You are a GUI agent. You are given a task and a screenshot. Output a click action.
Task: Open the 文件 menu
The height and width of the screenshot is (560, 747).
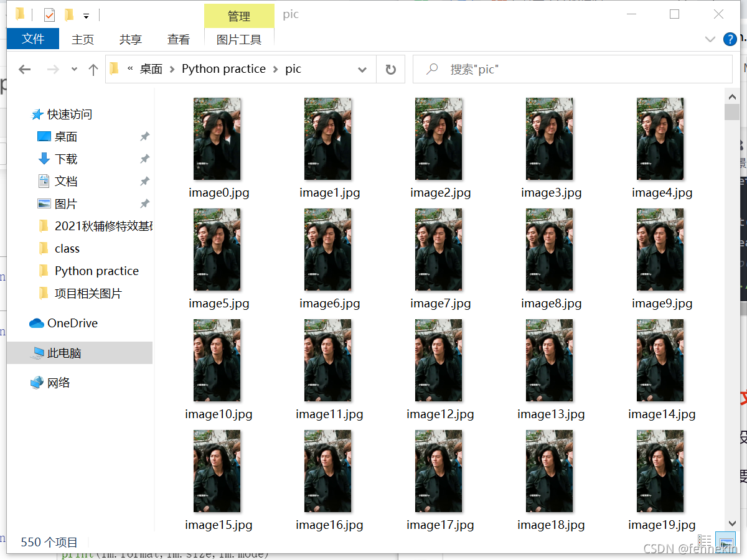33,39
